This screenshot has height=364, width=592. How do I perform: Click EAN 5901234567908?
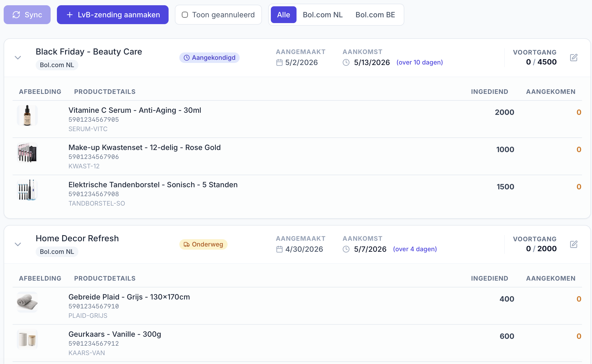point(94,194)
